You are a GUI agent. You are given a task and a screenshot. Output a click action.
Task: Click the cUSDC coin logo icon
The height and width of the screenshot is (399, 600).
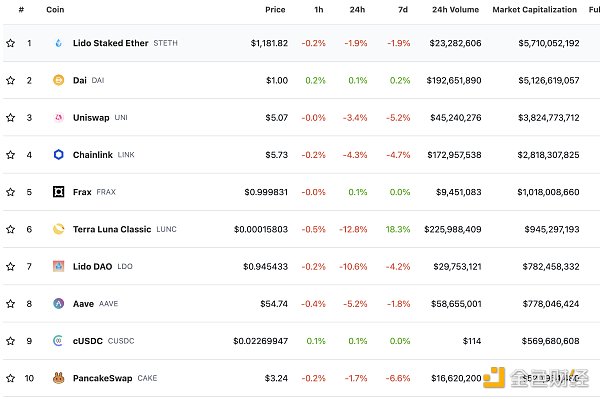(x=59, y=341)
